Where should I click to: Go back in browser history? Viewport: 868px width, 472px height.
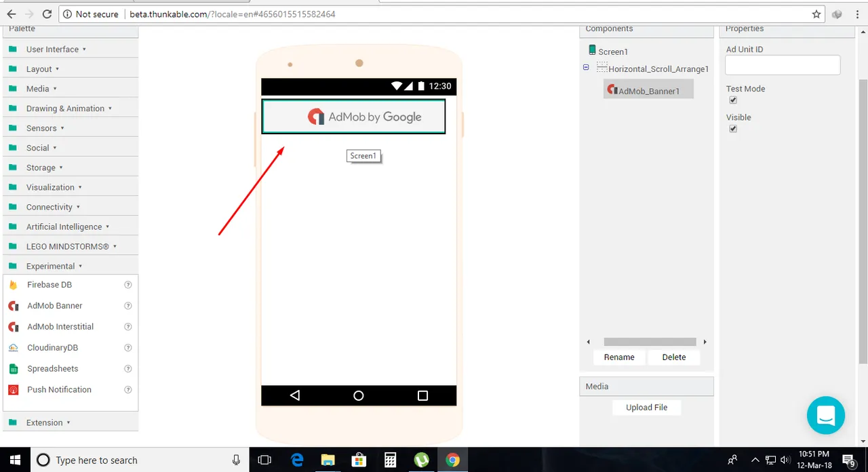click(11, 14)
